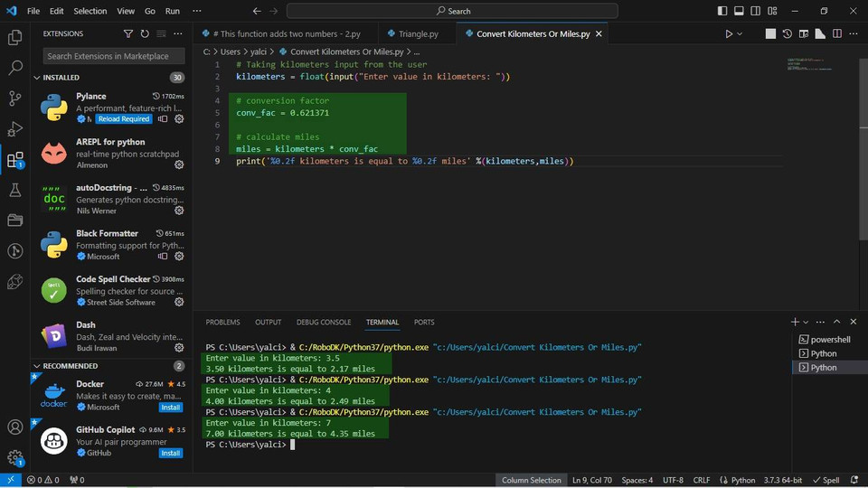This screenshot has height=488, width=868.
Task: Run the Python file with play button
Action: [x=729, y=33]
